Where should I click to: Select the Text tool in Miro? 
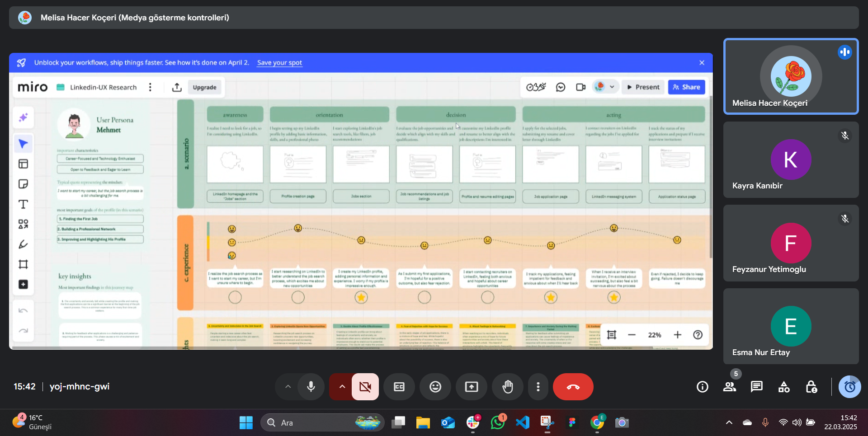point(24,204)
